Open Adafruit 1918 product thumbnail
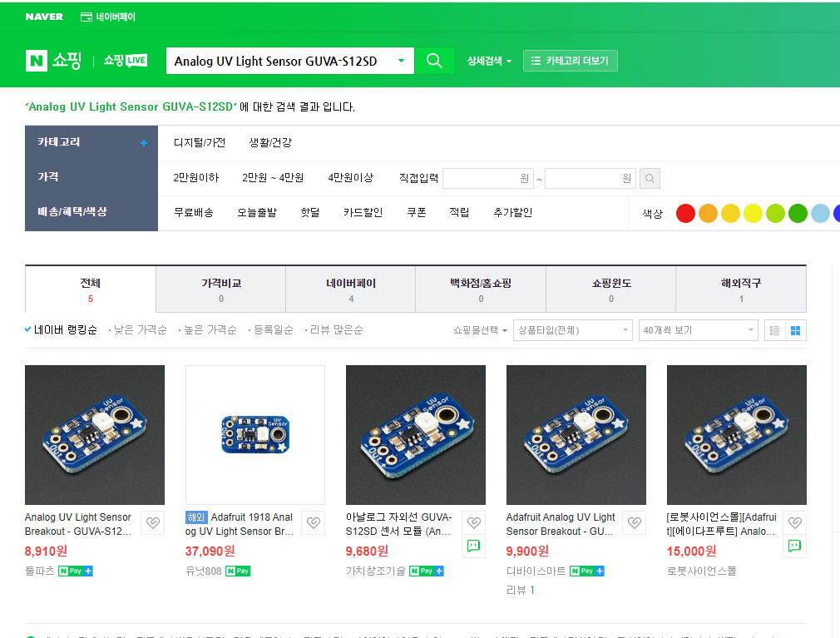 tap(255, 435)
